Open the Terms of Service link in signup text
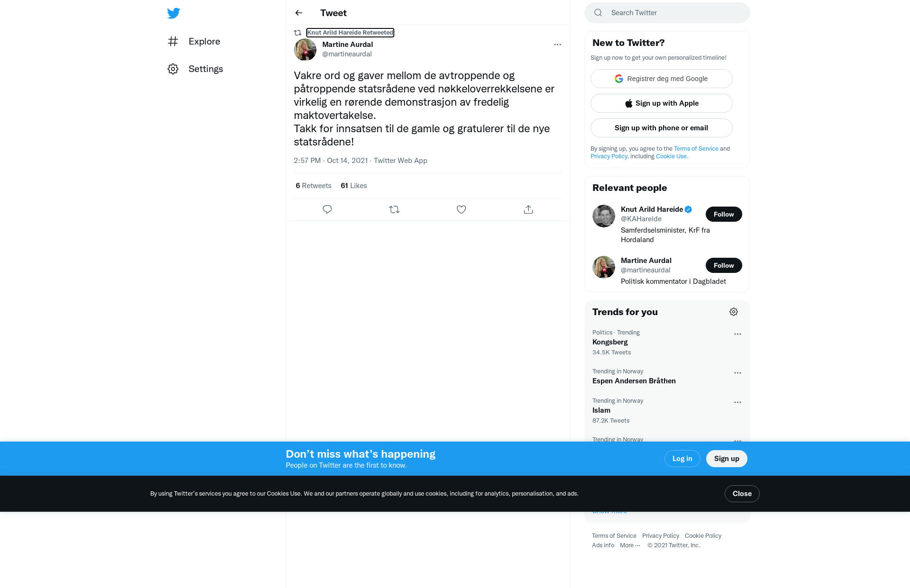Screen dimensions: 910x588 [696, 149]
